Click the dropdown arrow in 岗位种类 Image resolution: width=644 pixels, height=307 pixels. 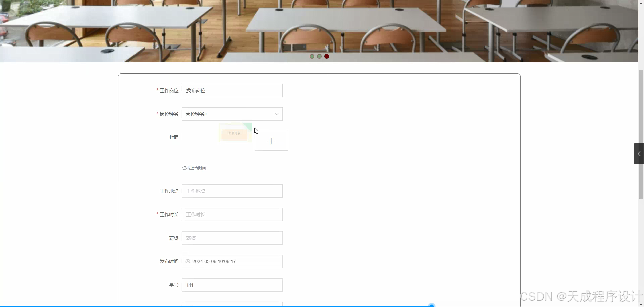tap(277, 114)
